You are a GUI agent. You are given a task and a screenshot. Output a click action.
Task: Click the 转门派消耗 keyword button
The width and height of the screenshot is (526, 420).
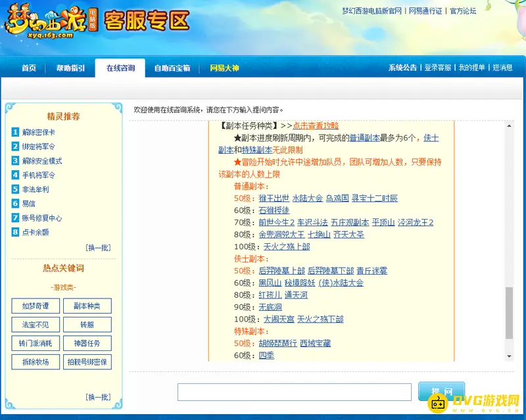click(36, 343)
